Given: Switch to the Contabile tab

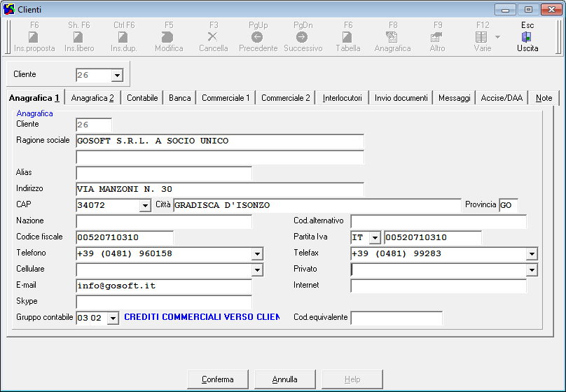Looking at the screenshot, I should click(x=142, y=98).
